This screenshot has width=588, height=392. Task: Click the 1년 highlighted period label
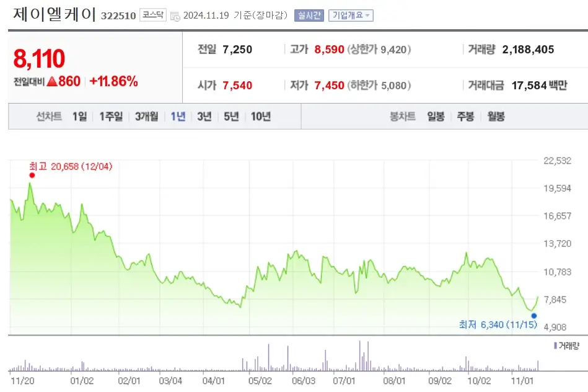pyautogui.click(x=178, y=116)
